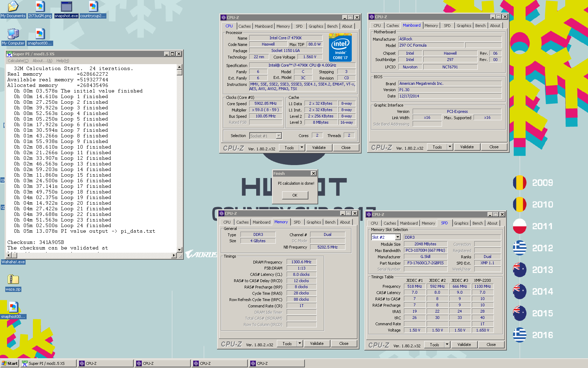588x368 pixels.
Task: Expand the Tools dropdown arrow in CPU tab window
Action: [302, 148]
